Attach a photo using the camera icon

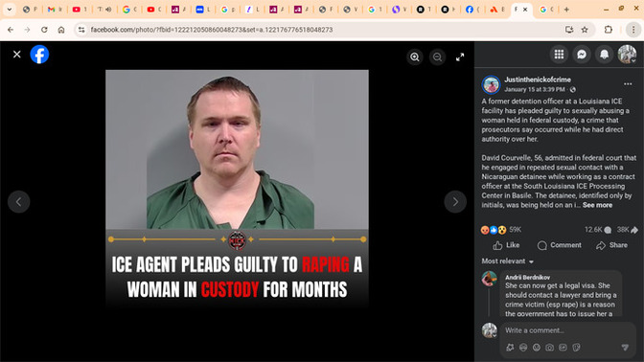point(549,348)
